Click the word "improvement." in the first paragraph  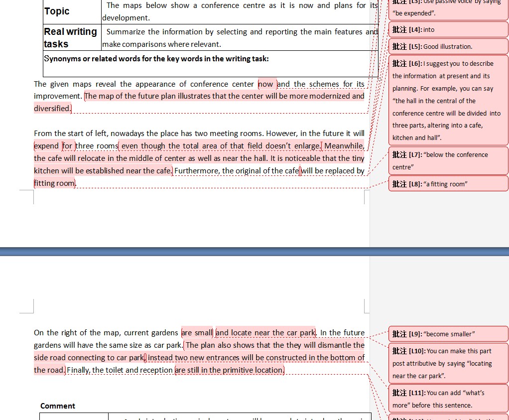point(58,97)
